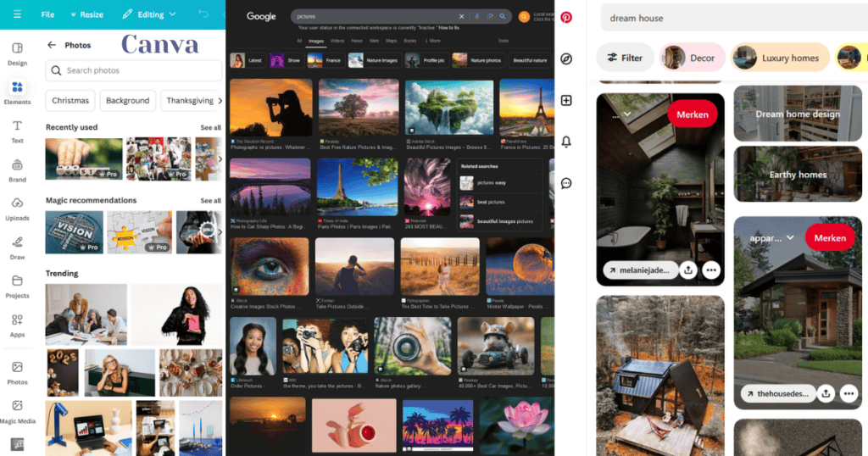Open Google search Tools

503,41
